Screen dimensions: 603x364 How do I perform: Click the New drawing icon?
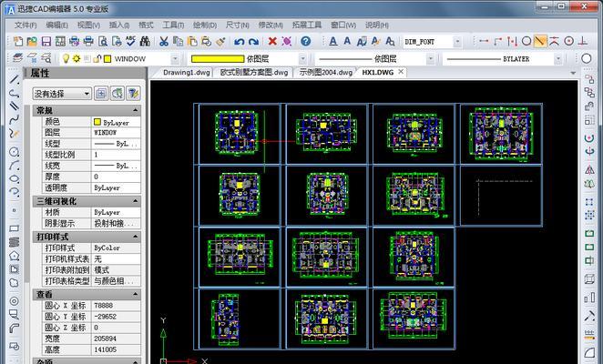17,41
